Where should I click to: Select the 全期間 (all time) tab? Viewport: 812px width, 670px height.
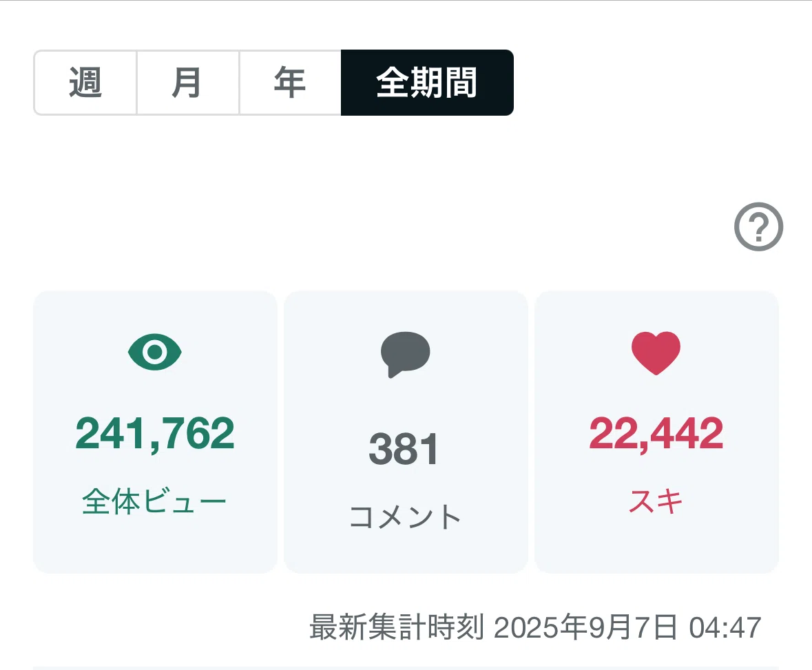pos(427,83)
